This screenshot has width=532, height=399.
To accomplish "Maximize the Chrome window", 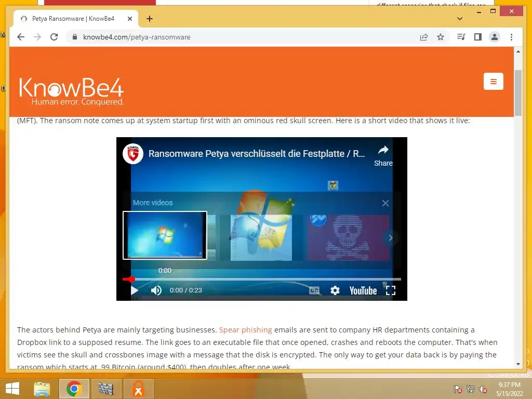I will point(493,11).
